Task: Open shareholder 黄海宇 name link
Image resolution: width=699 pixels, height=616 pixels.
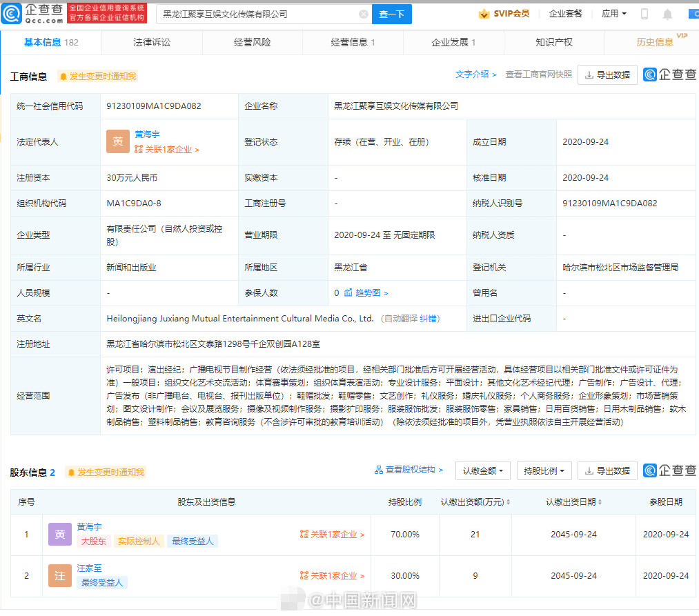Action: pos(89,527)
